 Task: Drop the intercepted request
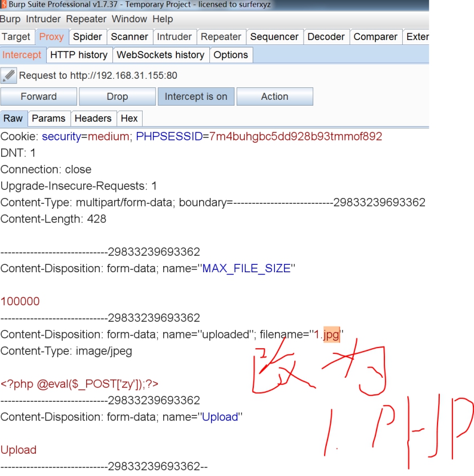(x=117, y=96)
